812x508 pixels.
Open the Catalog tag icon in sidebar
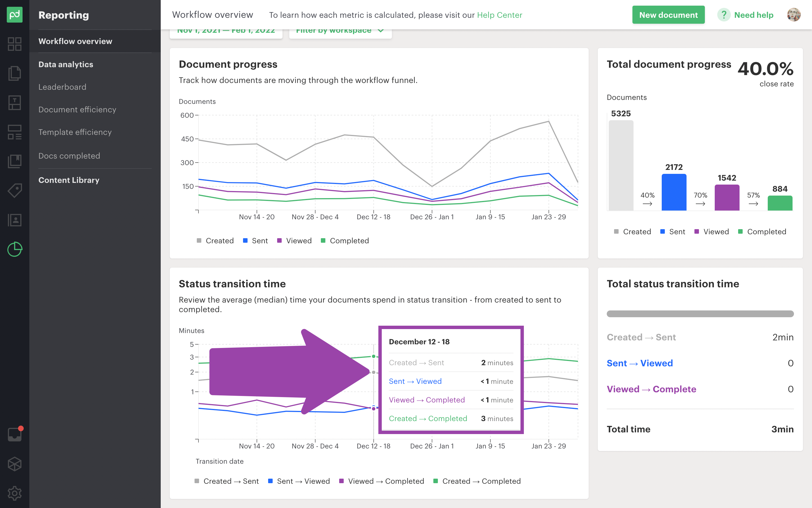click(x=14, y=190)
